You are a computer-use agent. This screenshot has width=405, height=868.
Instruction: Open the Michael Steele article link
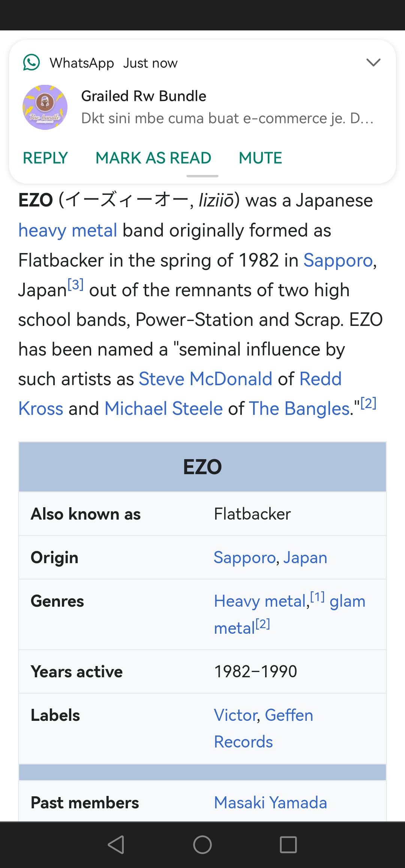[164, 408]
